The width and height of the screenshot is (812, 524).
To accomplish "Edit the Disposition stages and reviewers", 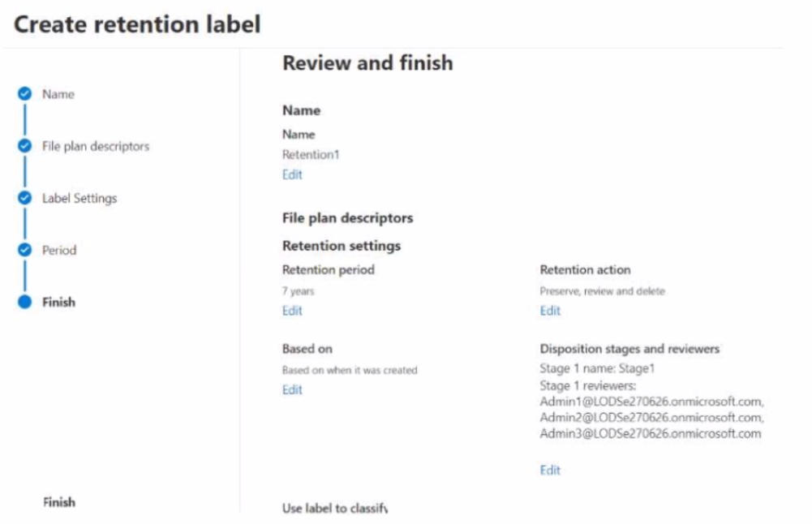I will coord(550,470).
